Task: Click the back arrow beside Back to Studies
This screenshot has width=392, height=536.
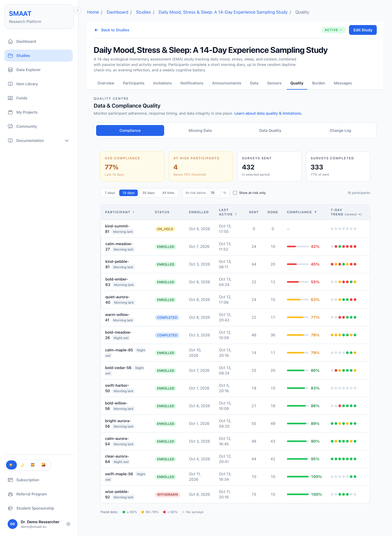Action: pyautogui.click(x=96, y=30)
